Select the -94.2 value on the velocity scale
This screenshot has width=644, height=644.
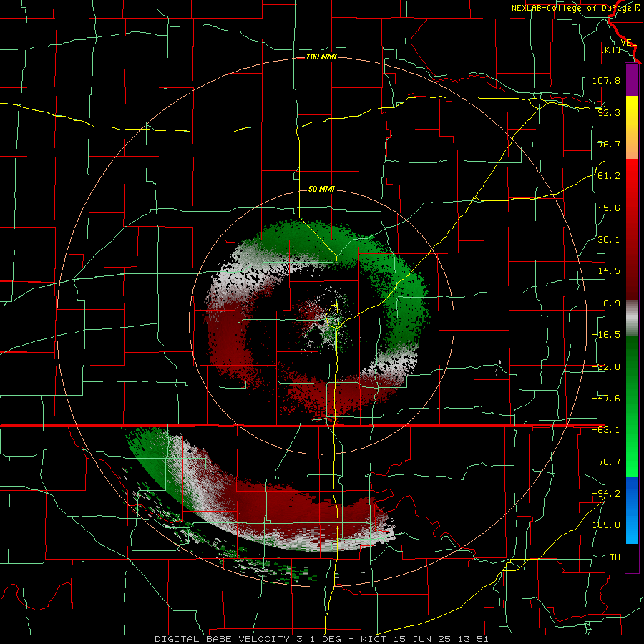point(606,494)
